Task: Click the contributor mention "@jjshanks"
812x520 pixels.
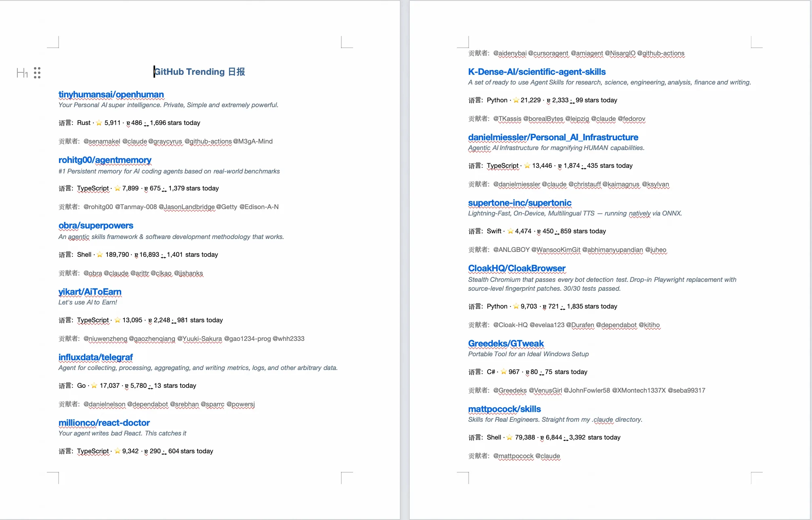Action: tap(189, 273)
